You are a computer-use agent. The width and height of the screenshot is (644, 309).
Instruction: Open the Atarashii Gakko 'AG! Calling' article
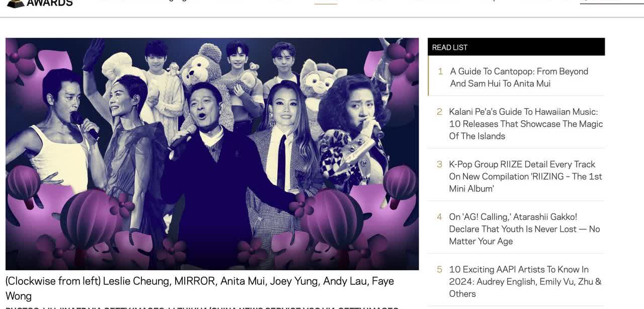524,229
